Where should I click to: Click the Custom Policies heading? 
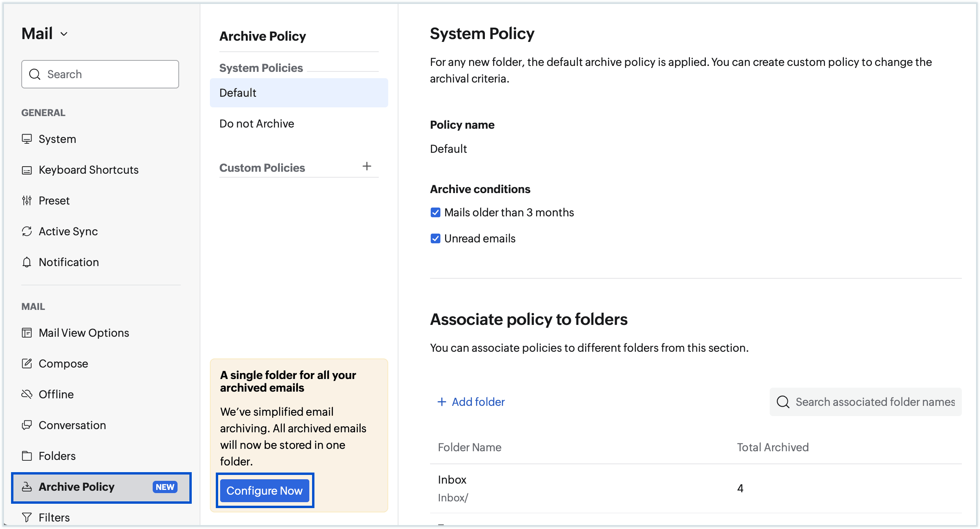[x=262, y=168]
